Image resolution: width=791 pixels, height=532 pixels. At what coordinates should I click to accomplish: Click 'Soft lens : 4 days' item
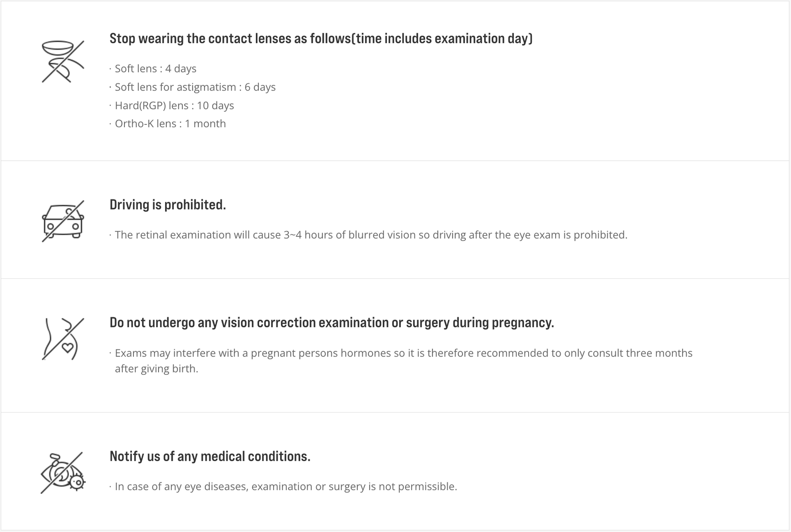click(x=155, y=68)
